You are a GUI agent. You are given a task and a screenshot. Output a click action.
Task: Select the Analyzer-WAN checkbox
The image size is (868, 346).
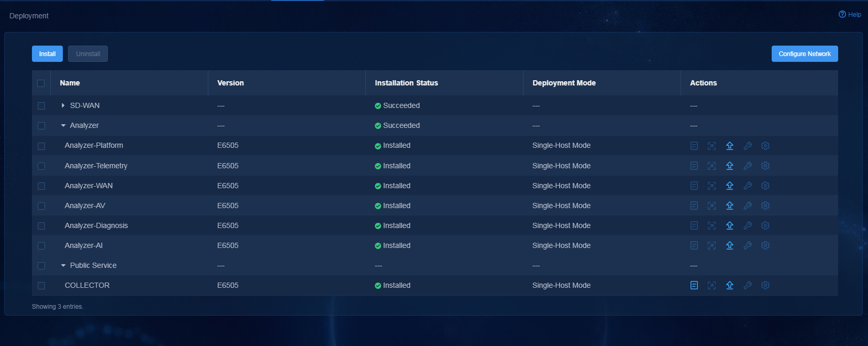click(41, 186)
